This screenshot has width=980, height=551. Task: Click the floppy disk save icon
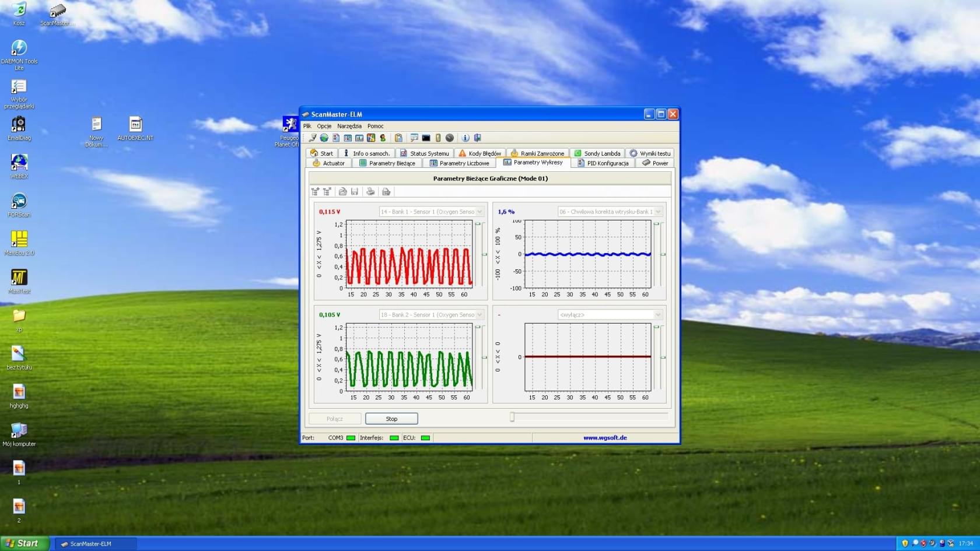[355, 192]
